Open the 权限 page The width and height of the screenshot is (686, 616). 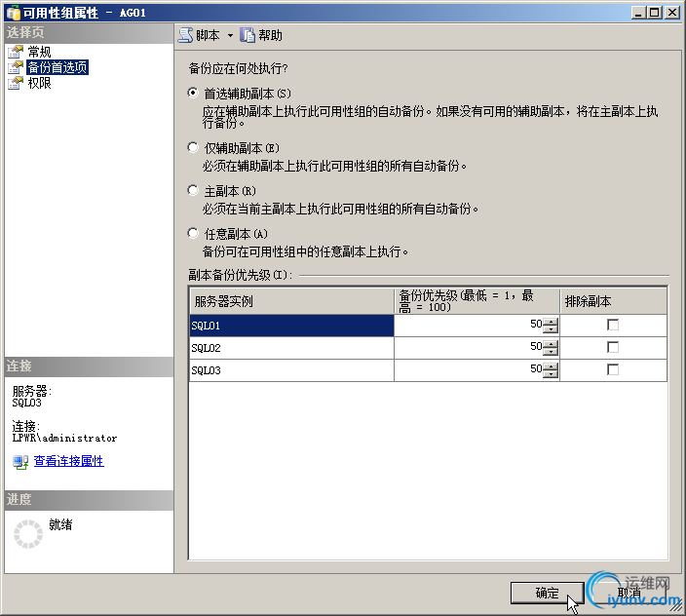[x=39, y=83]
